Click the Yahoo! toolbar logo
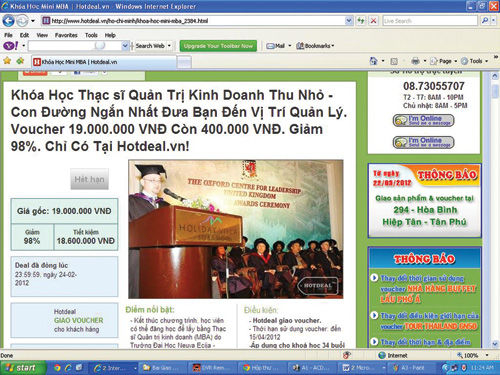Image resolution: width=500 pixels, height=375 pixels. point(11,46)
